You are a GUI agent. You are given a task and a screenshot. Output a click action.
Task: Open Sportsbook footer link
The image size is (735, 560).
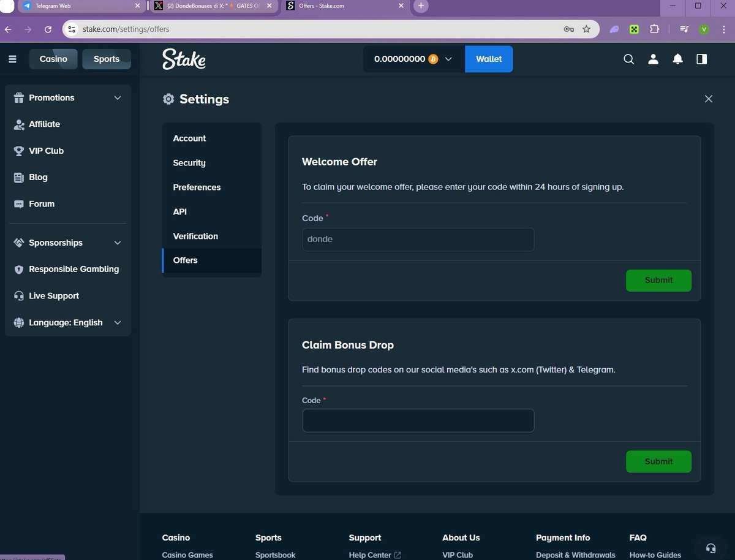(275, 555)
